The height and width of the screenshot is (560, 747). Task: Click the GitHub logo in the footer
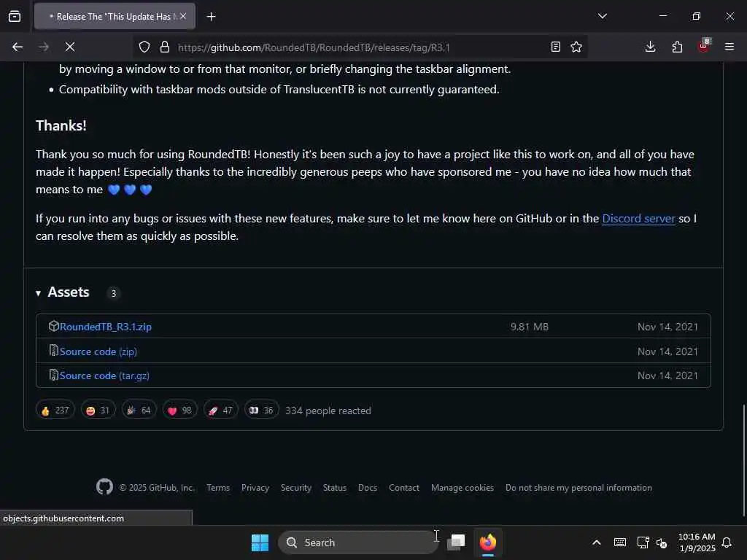pyautogui.click(x=104, y=487)
